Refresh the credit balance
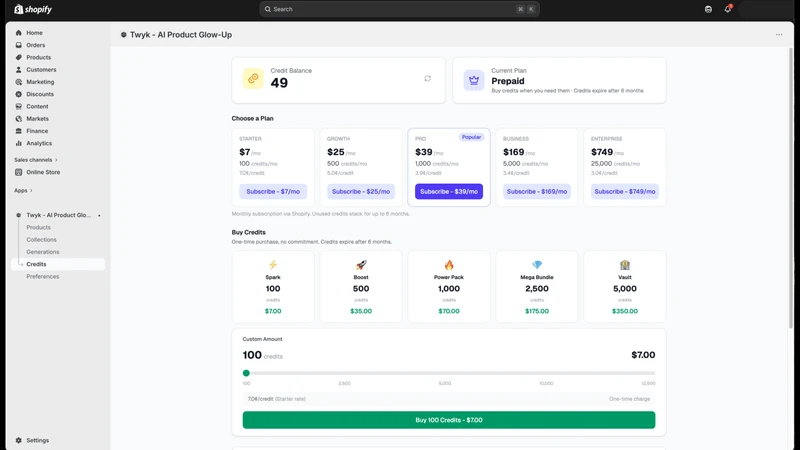Viewport: 800px width, 450px height. [428, 79]
